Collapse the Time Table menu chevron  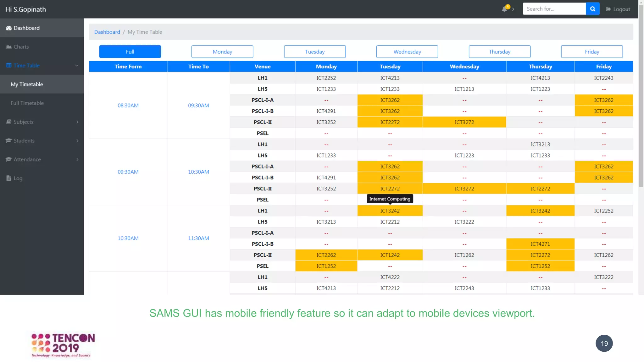click(77, 65)
